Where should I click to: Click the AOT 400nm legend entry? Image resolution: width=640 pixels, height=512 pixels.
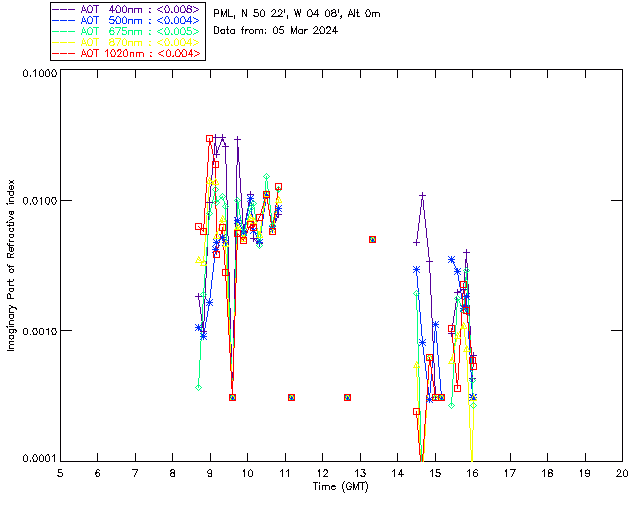tap(127, 9)
